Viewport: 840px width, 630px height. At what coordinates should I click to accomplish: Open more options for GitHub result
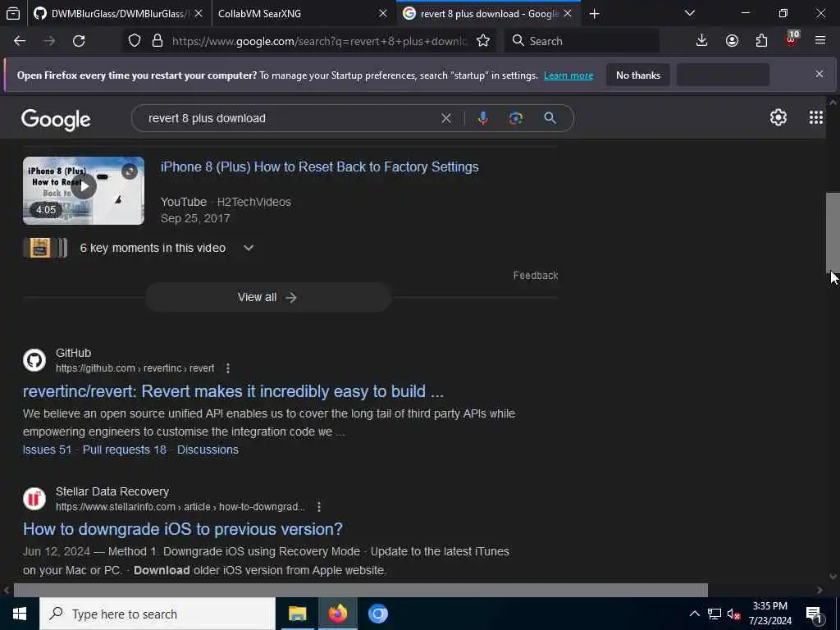[228, 368]
